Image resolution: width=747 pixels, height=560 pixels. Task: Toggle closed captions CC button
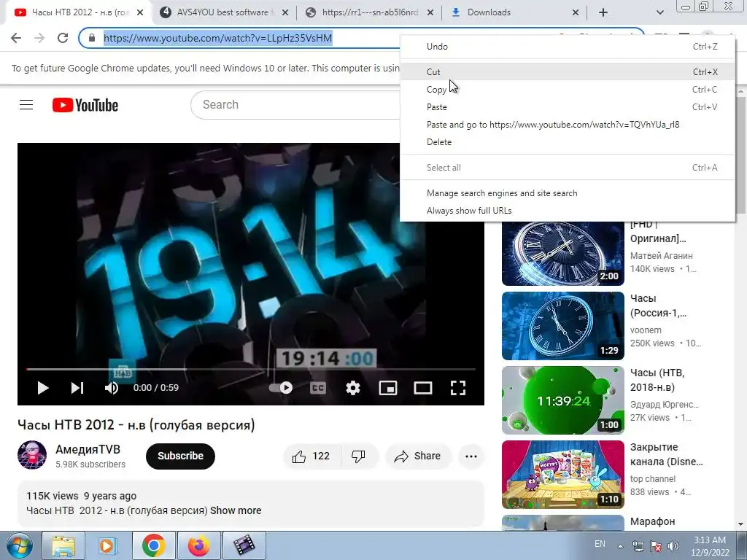coord(318,388)
